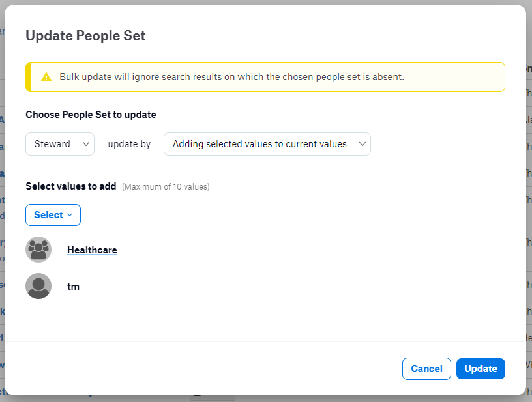Click the 'Update People Set' dialog title
Viewport: 532px width, 402px height.
tap(85, 36)
